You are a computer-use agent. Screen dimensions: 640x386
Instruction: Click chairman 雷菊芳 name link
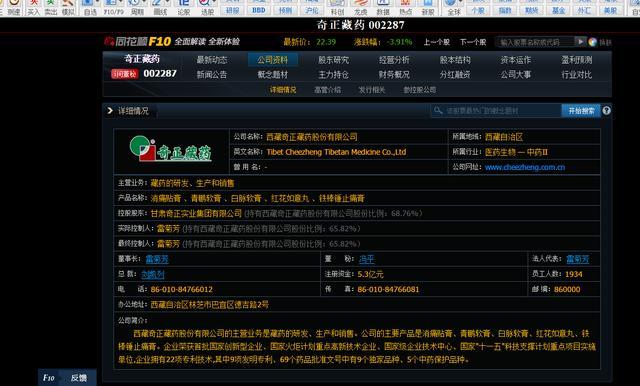(157, 259)
